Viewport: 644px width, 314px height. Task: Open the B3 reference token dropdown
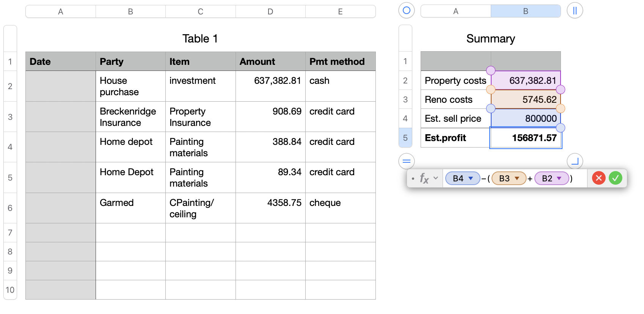click(517, 178)
